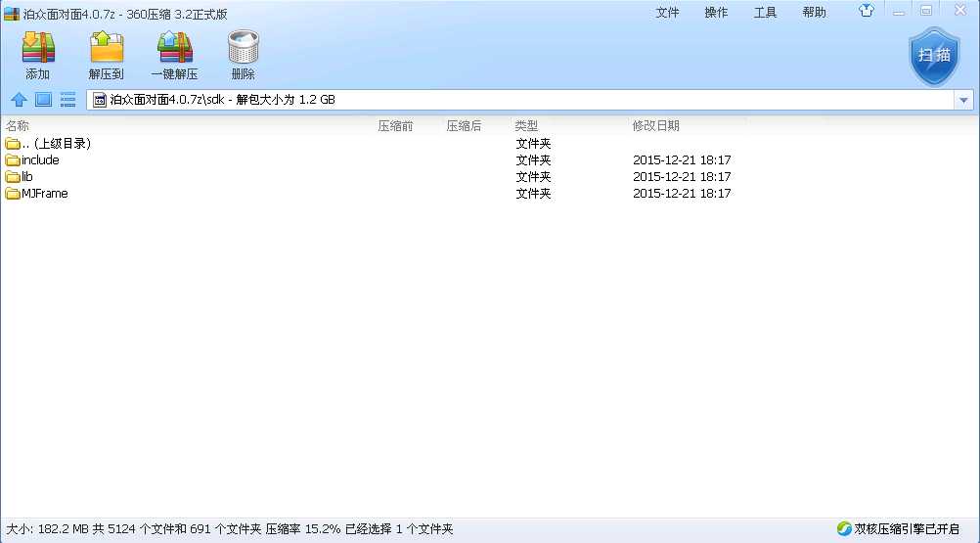Go up one level with blue arrow
980x543 pixels.
point(19,100)
